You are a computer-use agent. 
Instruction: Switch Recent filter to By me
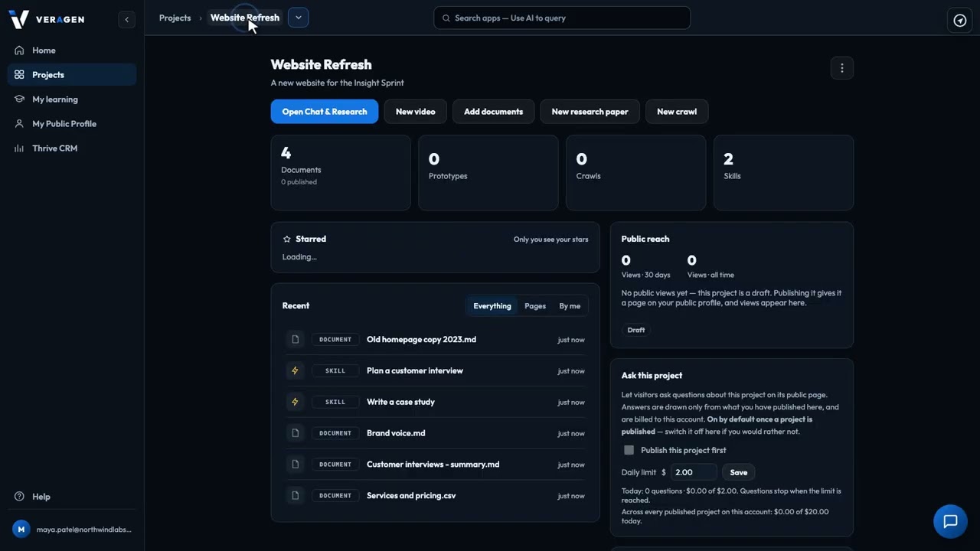click(570, 306)
